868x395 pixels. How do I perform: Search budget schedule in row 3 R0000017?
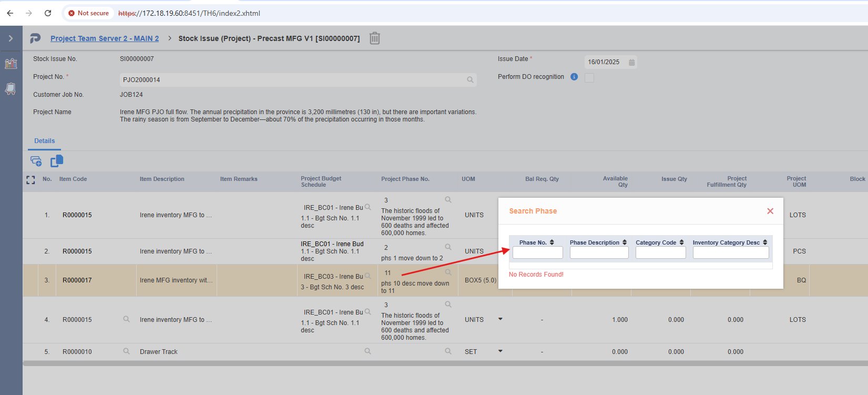(368, 276)
